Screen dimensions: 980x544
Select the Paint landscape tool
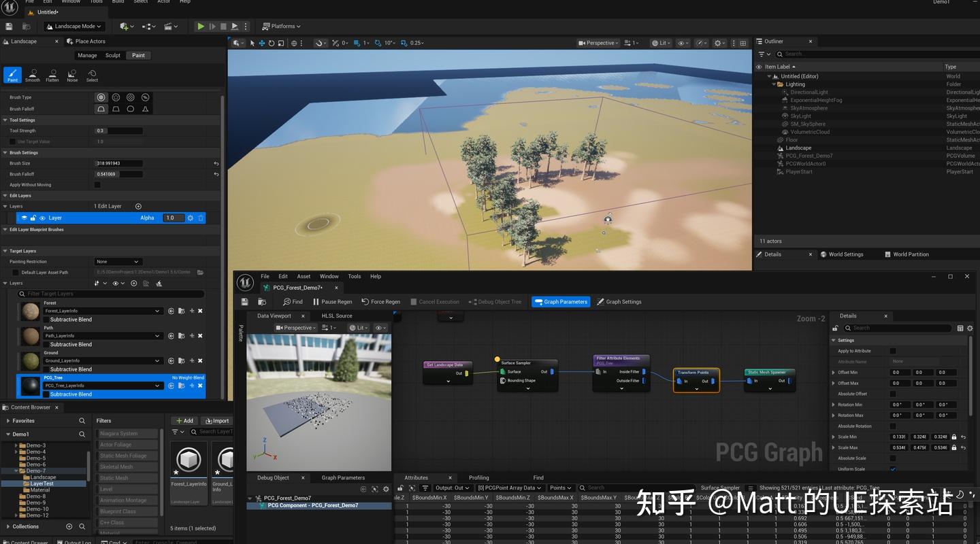tap(12, 75)
